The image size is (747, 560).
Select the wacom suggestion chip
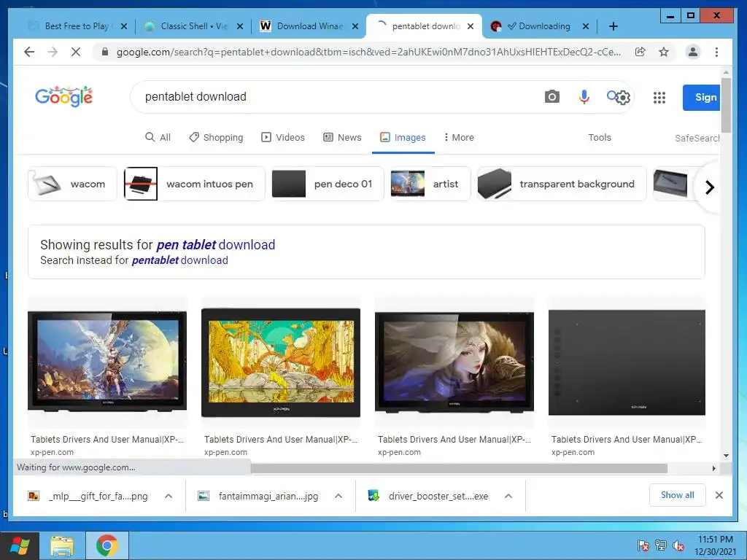click(x=72, y=184)
